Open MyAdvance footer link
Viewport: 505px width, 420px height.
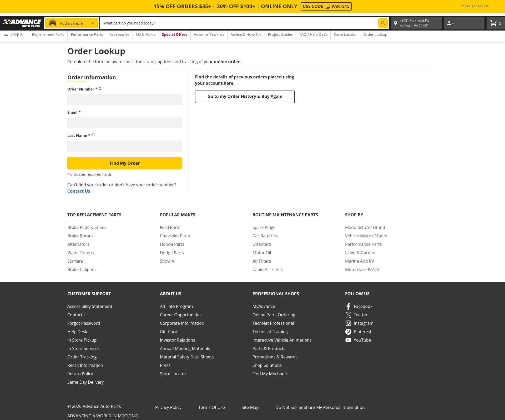coord(264,306)
